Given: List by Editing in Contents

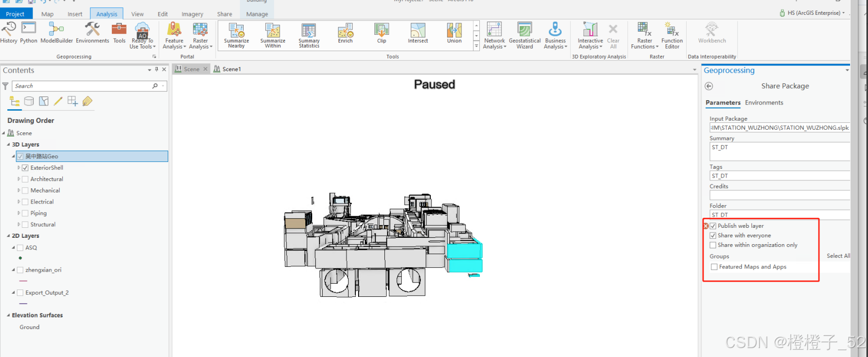Looking at the screenshot, I should click(58, 101).
